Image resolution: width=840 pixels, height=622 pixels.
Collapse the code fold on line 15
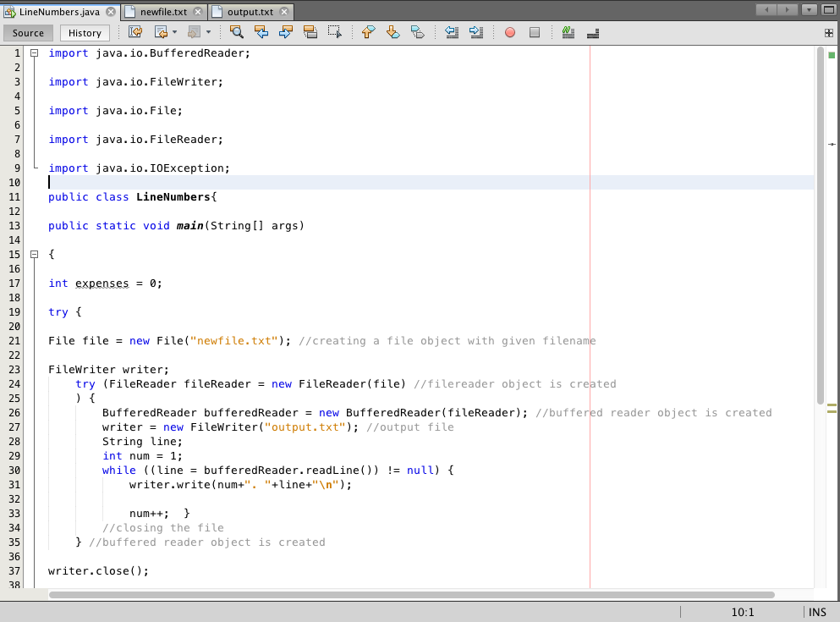[35, 255]
